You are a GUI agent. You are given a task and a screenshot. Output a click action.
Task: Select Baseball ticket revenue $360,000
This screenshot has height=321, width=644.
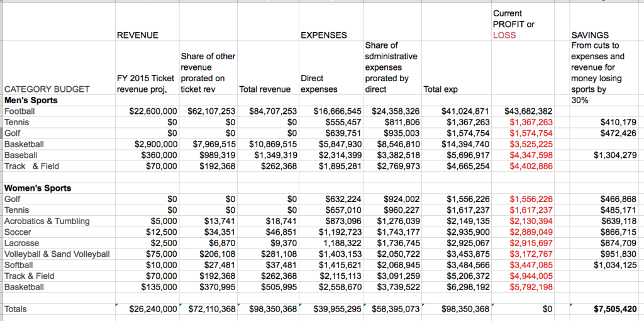pos(159,155)
